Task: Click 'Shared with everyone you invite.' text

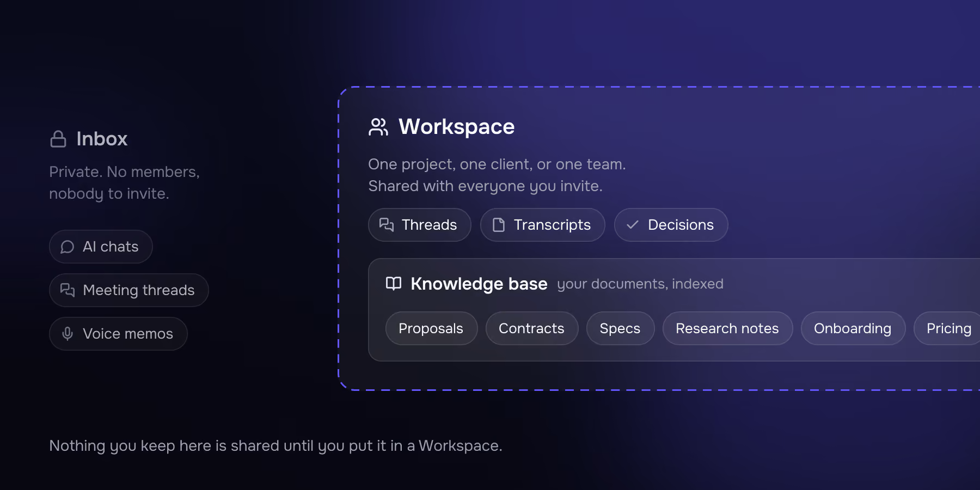Action: click(485, 186)
